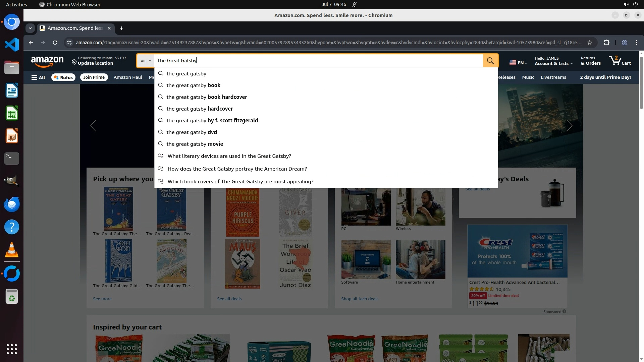Reload the page
644x362 pixels.
pyautogui.click(x=55, y=43)
